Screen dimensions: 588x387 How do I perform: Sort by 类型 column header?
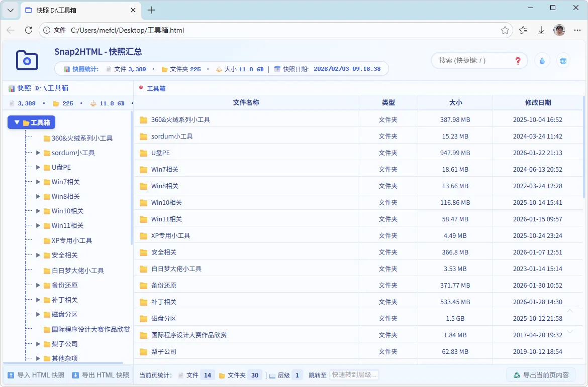[388, 102]
